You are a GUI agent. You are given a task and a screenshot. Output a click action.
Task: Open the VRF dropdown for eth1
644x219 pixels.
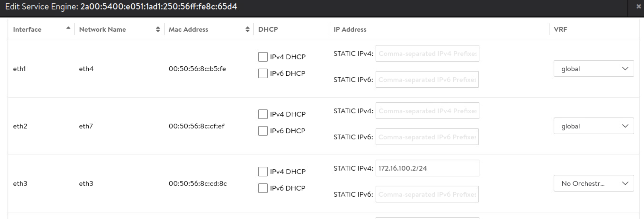click(594, 68)
